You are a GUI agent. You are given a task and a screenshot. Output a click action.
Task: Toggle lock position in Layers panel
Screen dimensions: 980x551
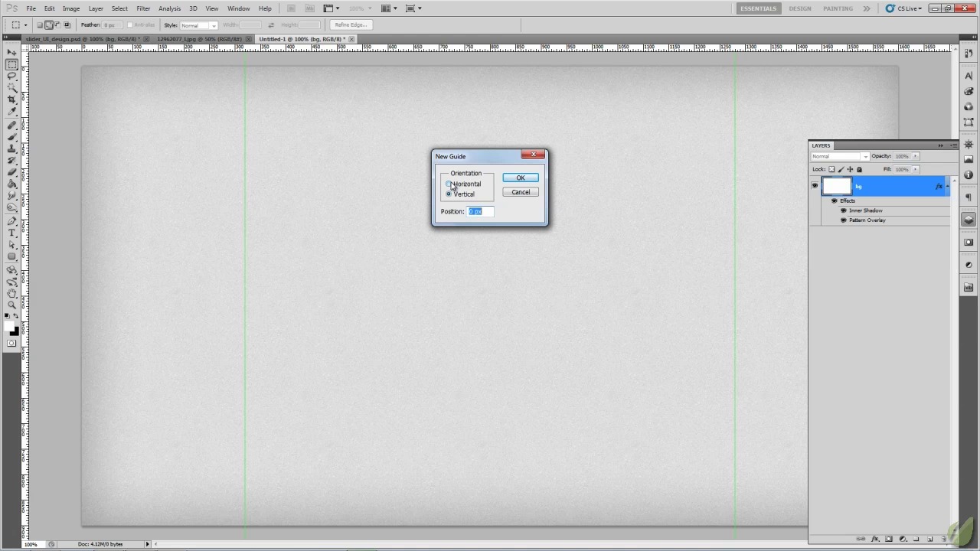pos(850,170)
